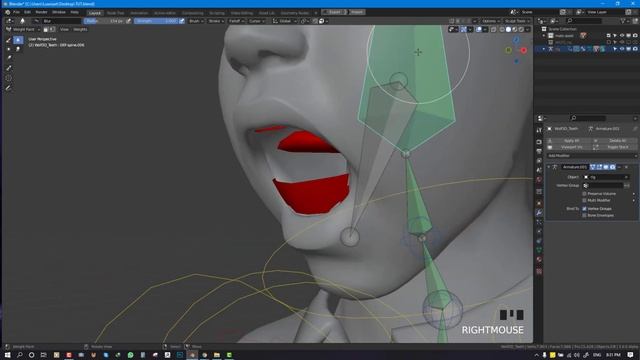The image size is (640, 360).
Task: Select the Annotate tool icon
Action: (8, 88)
